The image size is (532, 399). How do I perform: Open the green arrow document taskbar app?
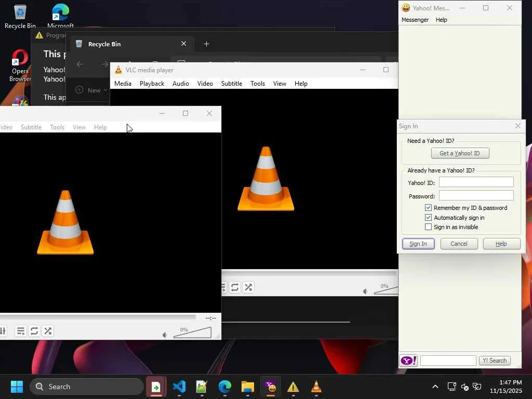[x=156, y=387]
